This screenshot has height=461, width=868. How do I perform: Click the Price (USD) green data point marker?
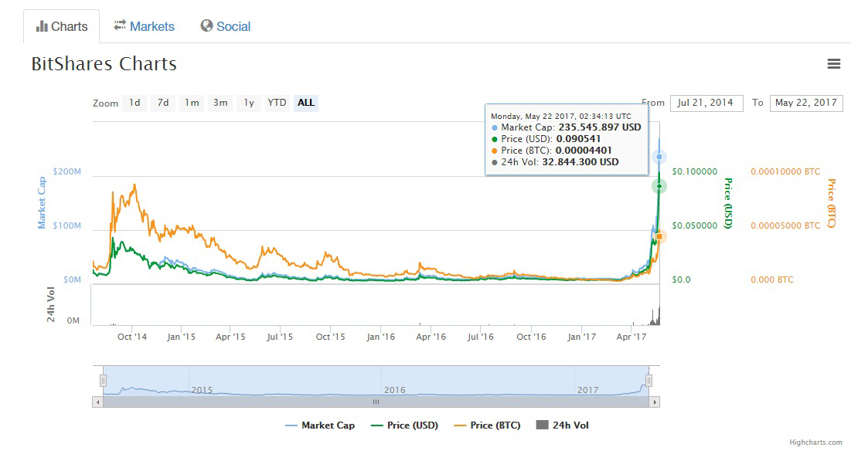click(659, 186)
